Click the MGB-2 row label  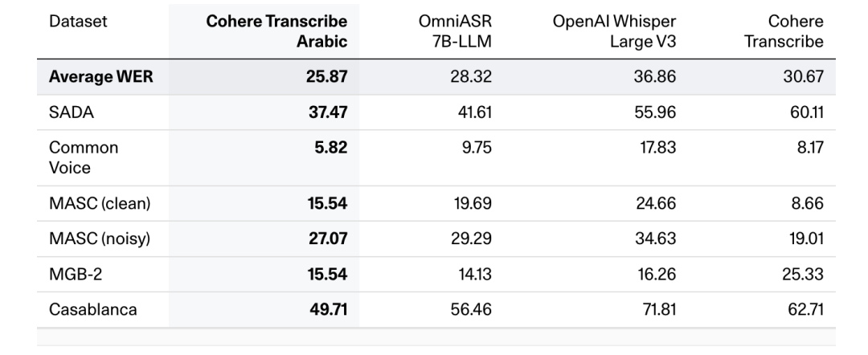76,274
